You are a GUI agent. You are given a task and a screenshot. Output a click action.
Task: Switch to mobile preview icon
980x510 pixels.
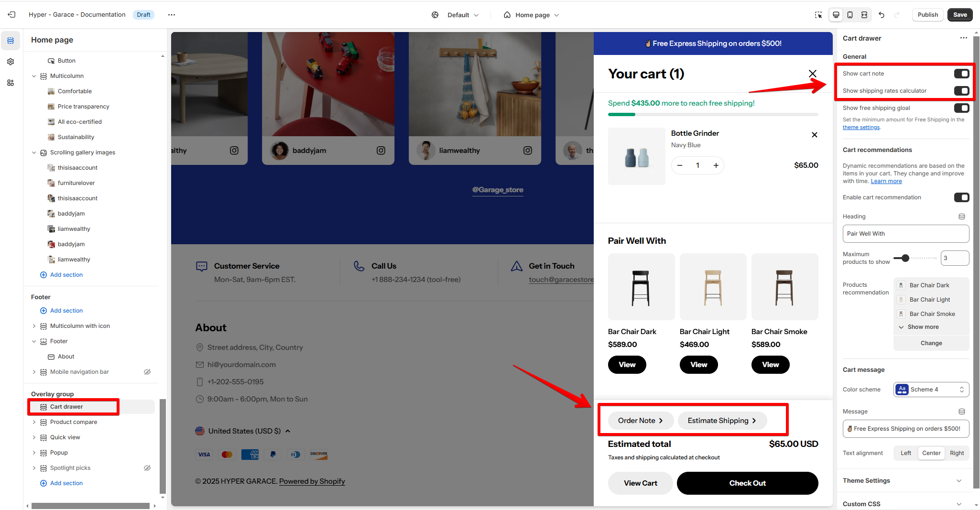850,15
